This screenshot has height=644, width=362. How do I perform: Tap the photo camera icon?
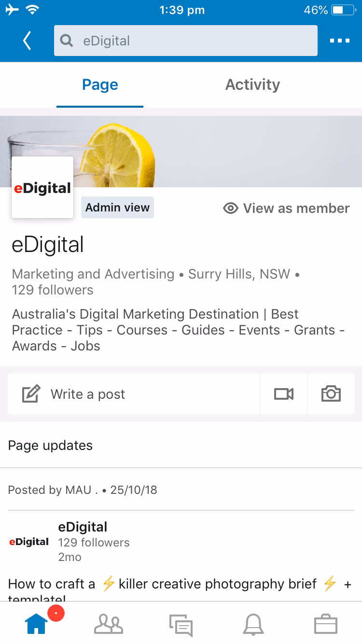[331, 394]
